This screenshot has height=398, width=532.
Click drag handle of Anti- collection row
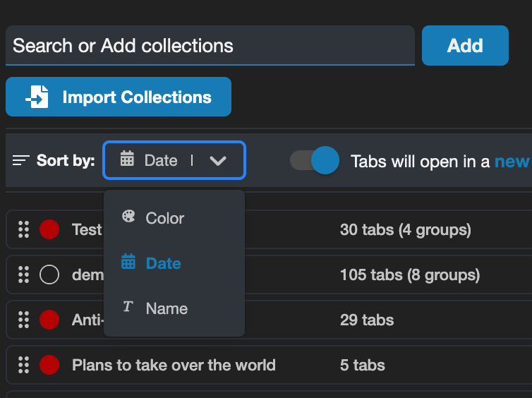click(23, 320)
